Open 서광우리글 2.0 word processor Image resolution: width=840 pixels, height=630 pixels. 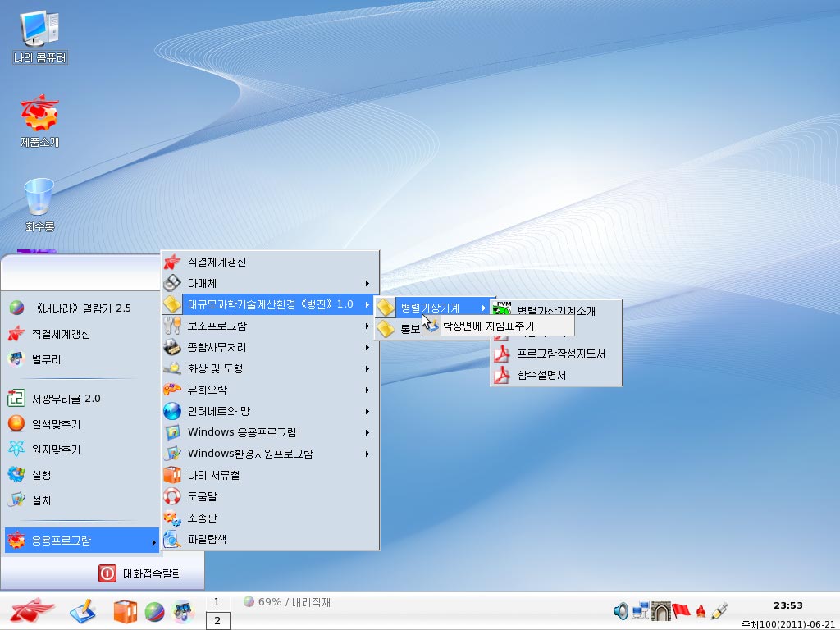click(x=80, y=398)
